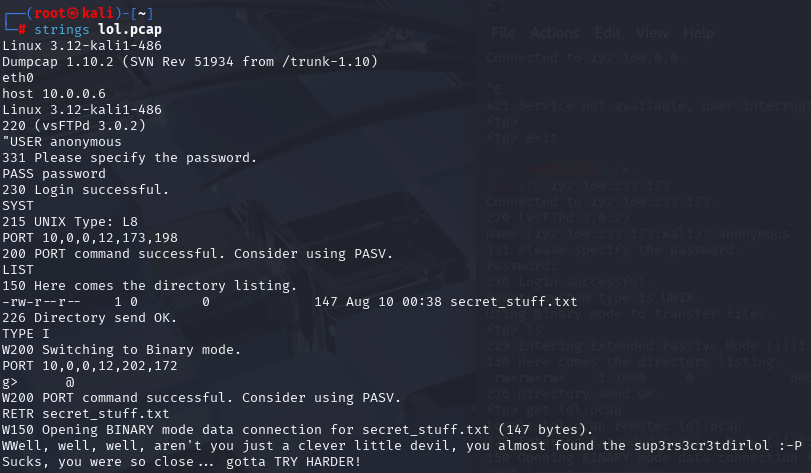Click the host 10.0.0.6 line
Viewport: 811px width, 473px height.
click(x=54, y=94)
